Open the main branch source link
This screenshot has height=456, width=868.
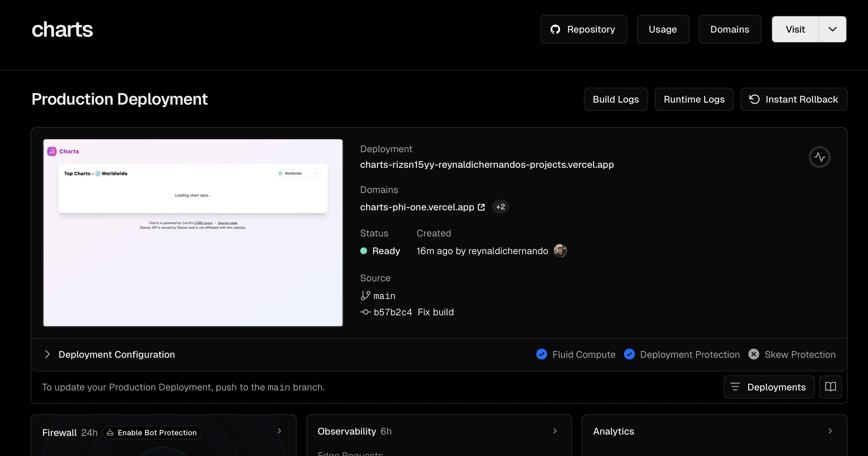[384, 296]
